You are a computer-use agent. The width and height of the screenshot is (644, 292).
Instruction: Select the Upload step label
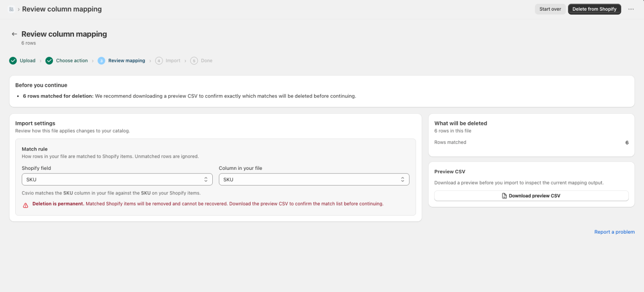[x=28, y=60]
